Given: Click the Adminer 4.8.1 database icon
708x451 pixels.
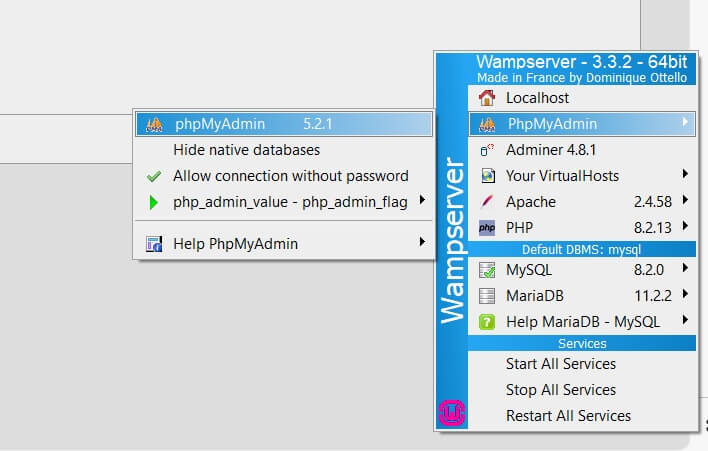Looking at the screenshot, I should click(x=487, y=150).
